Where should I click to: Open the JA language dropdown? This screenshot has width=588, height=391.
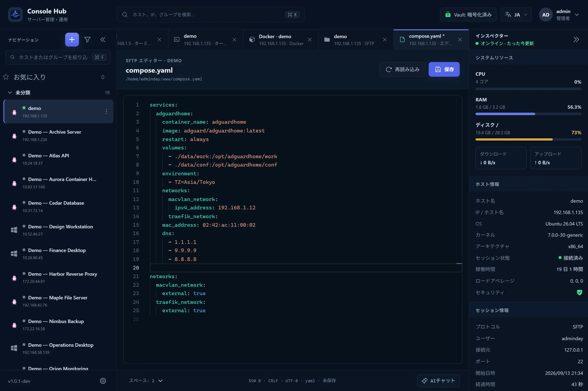[516, 15]
